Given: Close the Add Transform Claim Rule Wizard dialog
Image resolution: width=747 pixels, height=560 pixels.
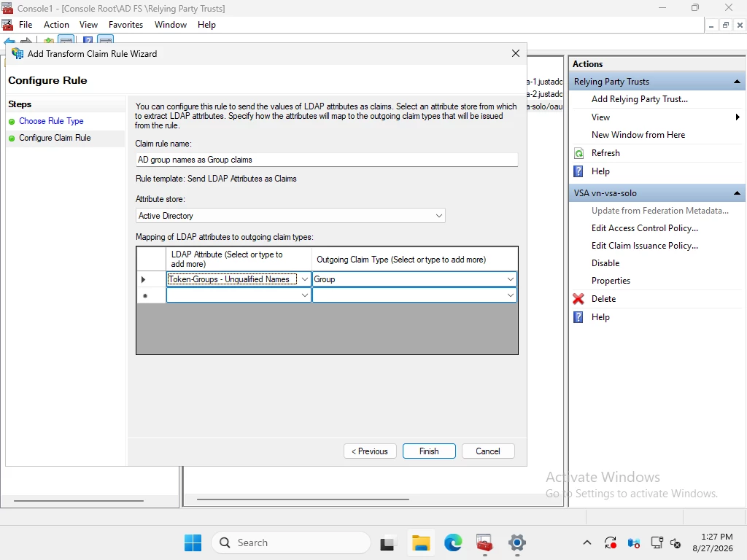Looking at the screenshot, I should [515, 53].
